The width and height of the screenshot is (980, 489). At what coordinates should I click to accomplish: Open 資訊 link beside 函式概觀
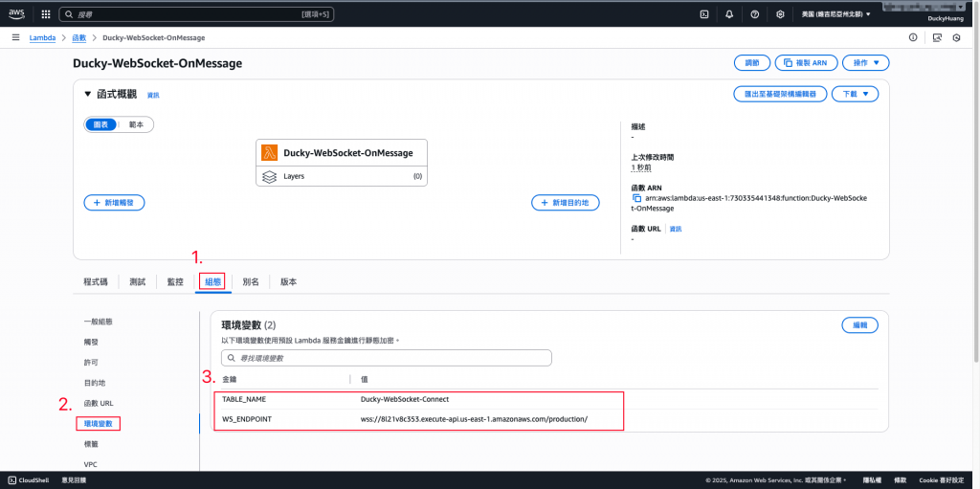[153, 95]
